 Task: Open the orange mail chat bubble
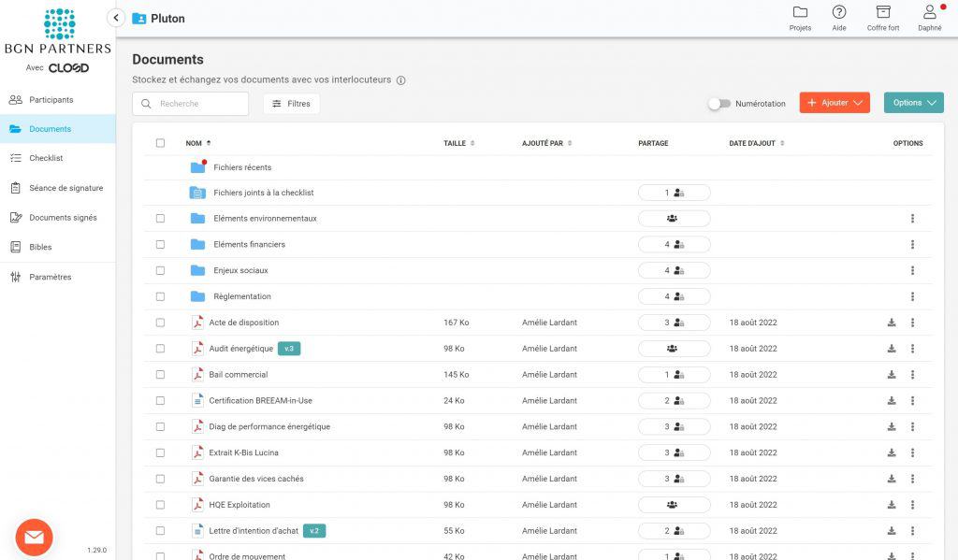[x=35, y=537]
